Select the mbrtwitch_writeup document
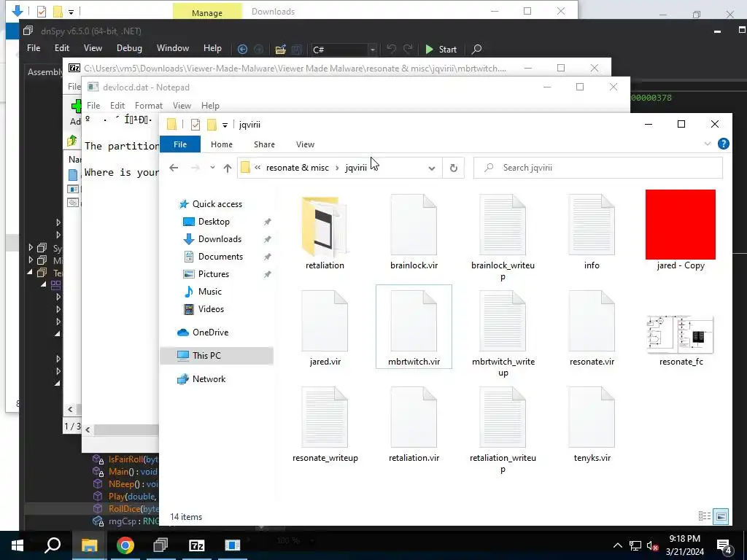Screen dimensions: 747x560 [503, 333]
